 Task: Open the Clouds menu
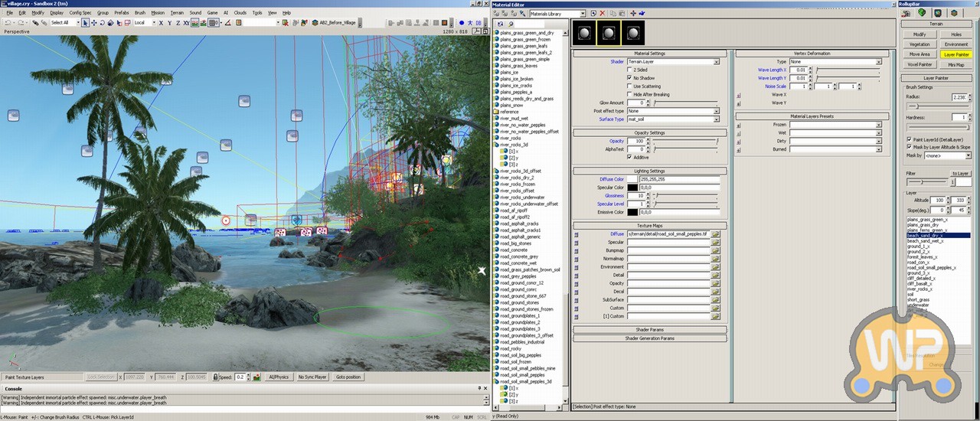(x=240, y=13)
